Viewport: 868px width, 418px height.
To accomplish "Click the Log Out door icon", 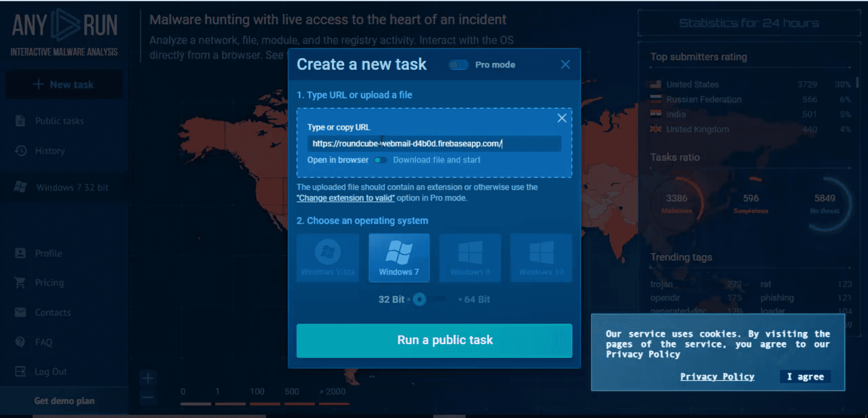I will click(20, 371).
